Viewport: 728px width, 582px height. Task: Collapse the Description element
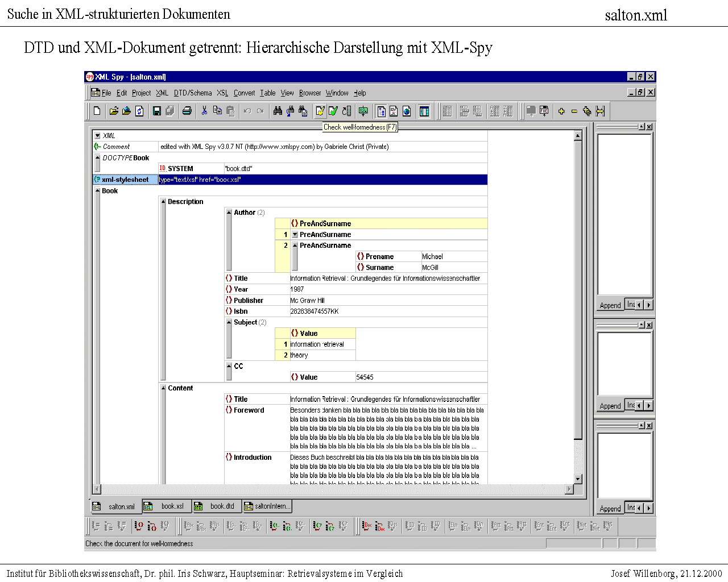click(163, 202)
